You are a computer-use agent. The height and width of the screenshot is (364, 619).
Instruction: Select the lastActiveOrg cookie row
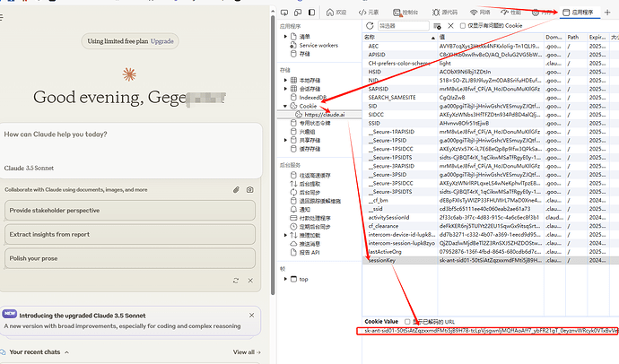pyautogui.click(x=491, y=252)
